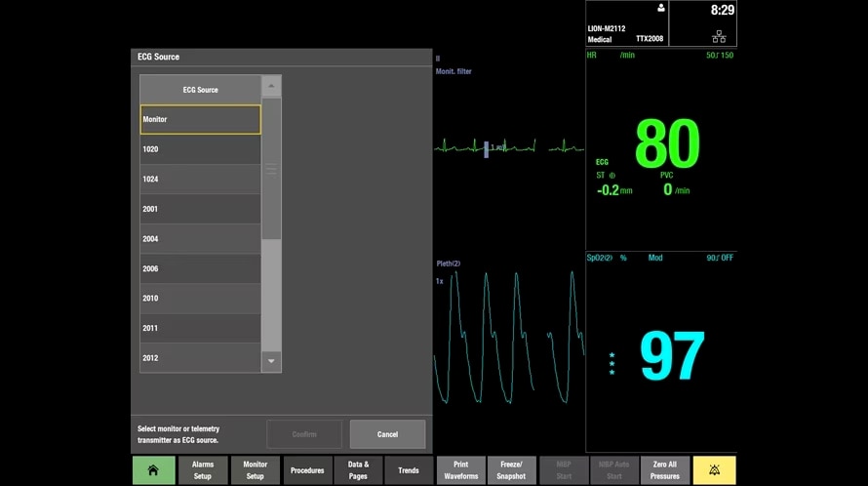Viewport: 868px width, 486px height.
Task: Tap the SpO2 signal quality indicator
Action: pos(612,364)
